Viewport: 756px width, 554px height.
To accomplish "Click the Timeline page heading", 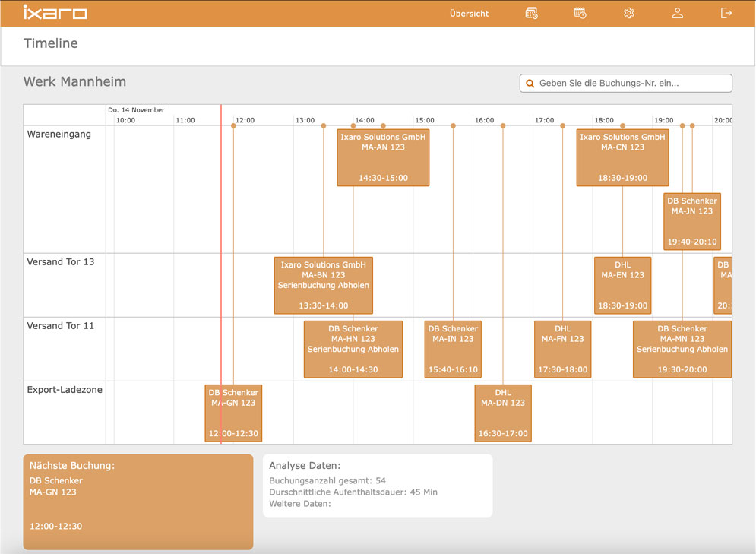I will tap(50, 43).
